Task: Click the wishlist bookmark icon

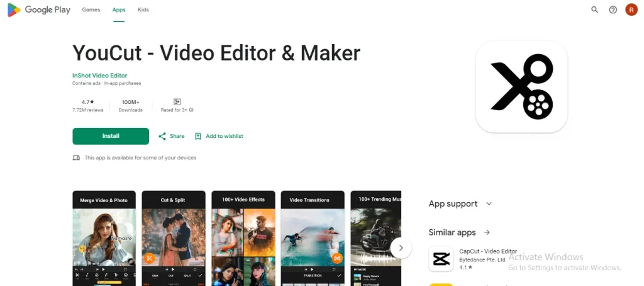Action: [198, 136]
